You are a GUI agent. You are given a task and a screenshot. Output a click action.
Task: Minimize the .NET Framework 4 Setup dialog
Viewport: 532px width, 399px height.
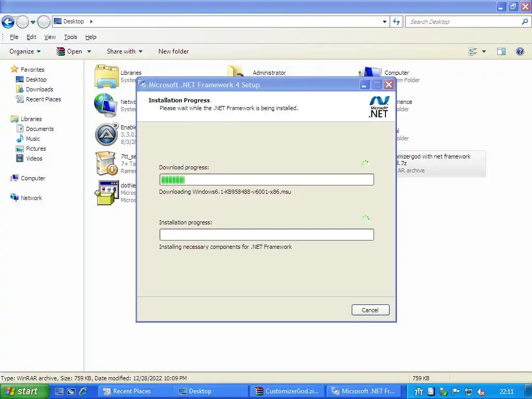[364, 85]
